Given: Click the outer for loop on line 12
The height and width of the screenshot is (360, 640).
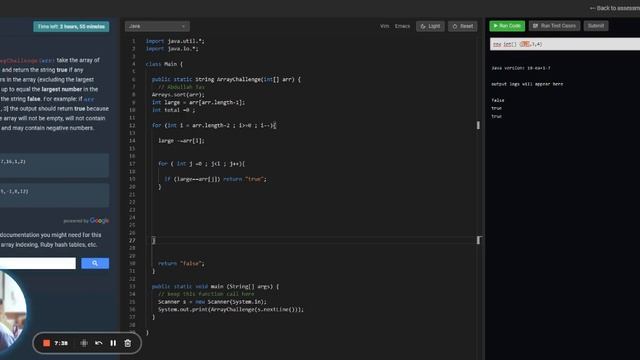Looking at the screenshot, I should click(x=214, y=125).
